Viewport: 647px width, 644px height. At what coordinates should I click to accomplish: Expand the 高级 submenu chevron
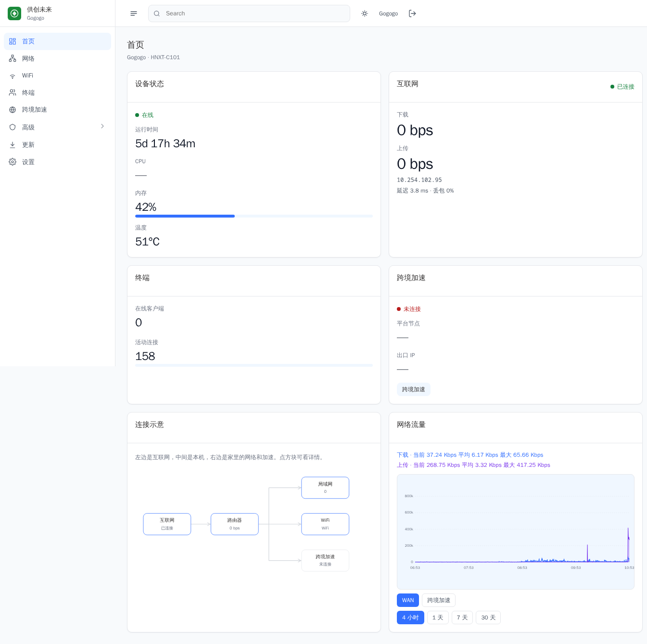(x=102, y=127)
